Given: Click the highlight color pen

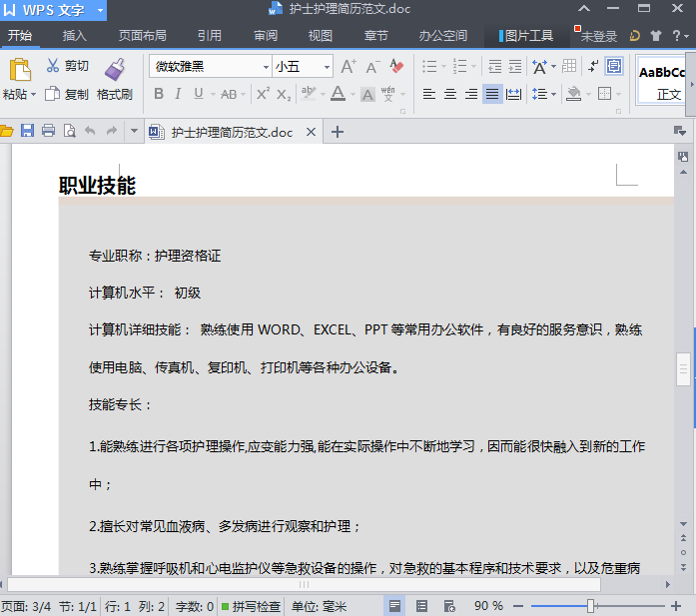Looking at the screenshot, I should (x=308, y=94).
